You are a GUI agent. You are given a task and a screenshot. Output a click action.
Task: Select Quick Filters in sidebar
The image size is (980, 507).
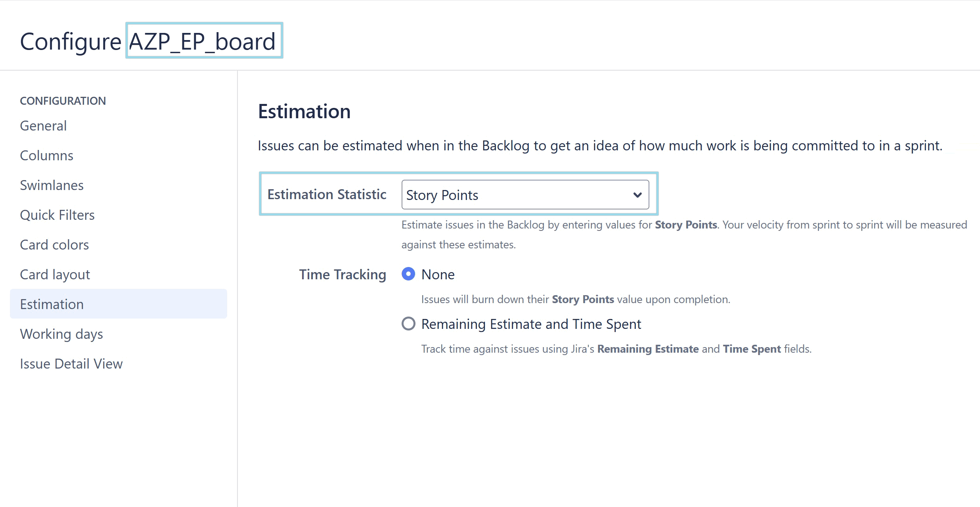[57, 215]
